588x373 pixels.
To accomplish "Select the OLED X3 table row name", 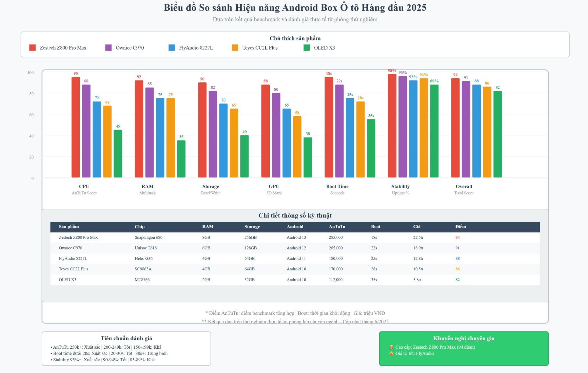I will (x=68, y=280).
